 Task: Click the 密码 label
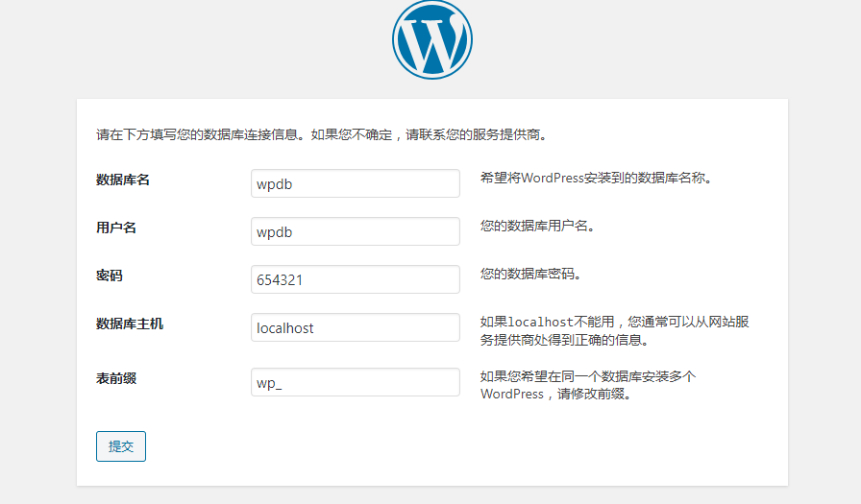pos(110,276)
